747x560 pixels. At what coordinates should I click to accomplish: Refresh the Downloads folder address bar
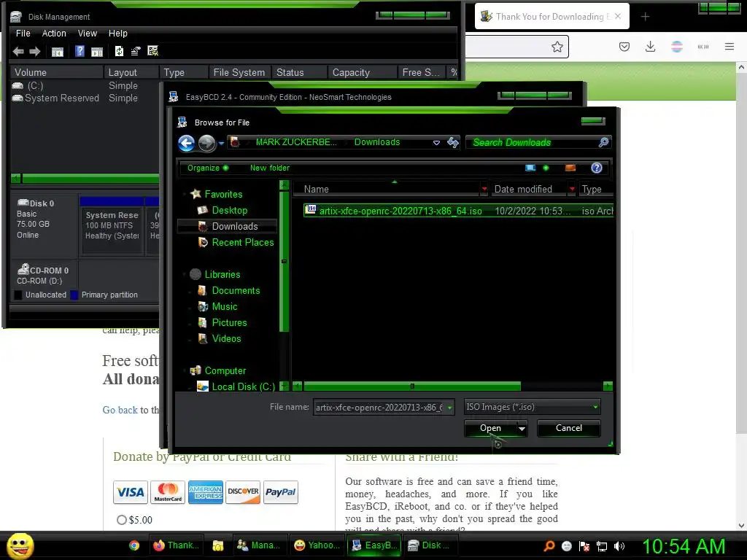(x=453, y=142)
